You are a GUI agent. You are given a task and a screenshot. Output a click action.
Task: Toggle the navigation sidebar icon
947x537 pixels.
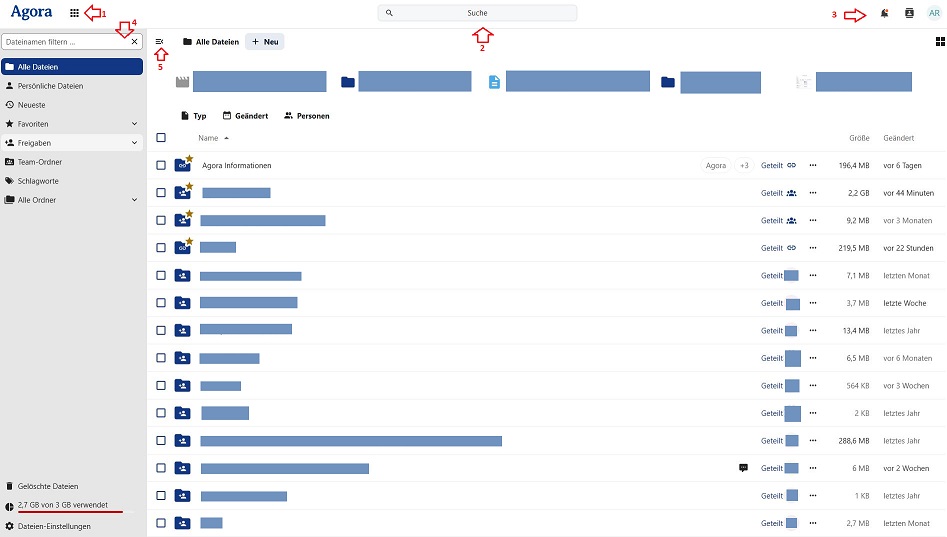point(160,42)
